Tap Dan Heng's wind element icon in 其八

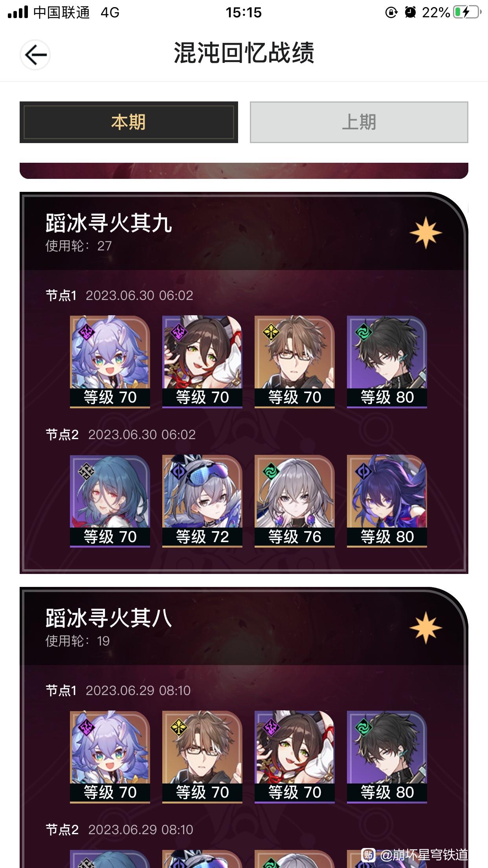[363, 727]
